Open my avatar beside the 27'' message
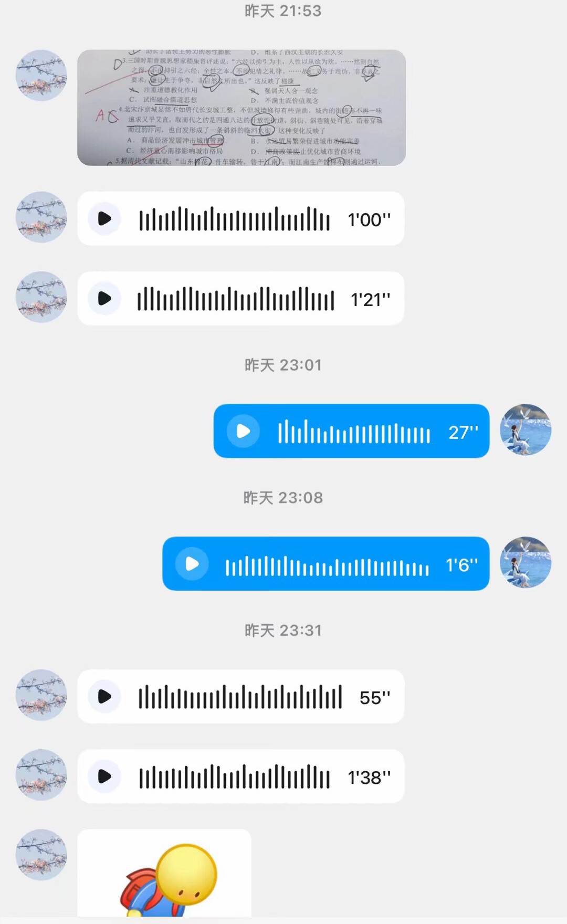The image size is (567, 924). pos(526,429)
